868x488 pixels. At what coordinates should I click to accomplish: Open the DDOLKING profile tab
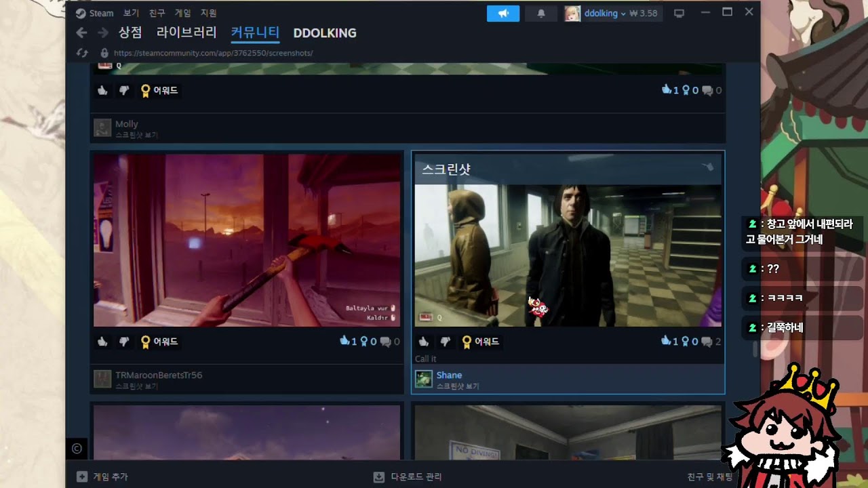click(325, 33)
